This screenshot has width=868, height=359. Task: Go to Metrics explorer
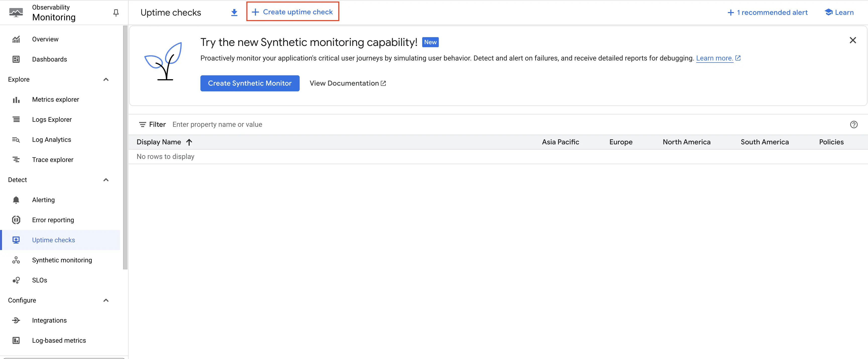[x=61, y=100]
